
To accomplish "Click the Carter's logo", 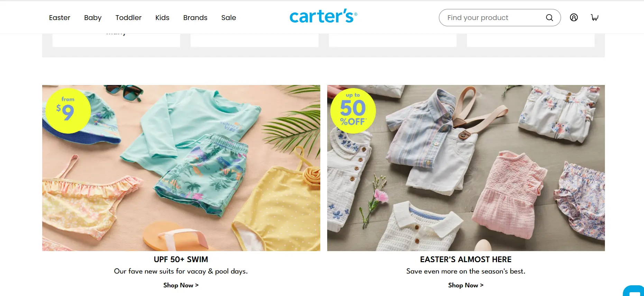I will pyautogui.click(x=323, y=16).
